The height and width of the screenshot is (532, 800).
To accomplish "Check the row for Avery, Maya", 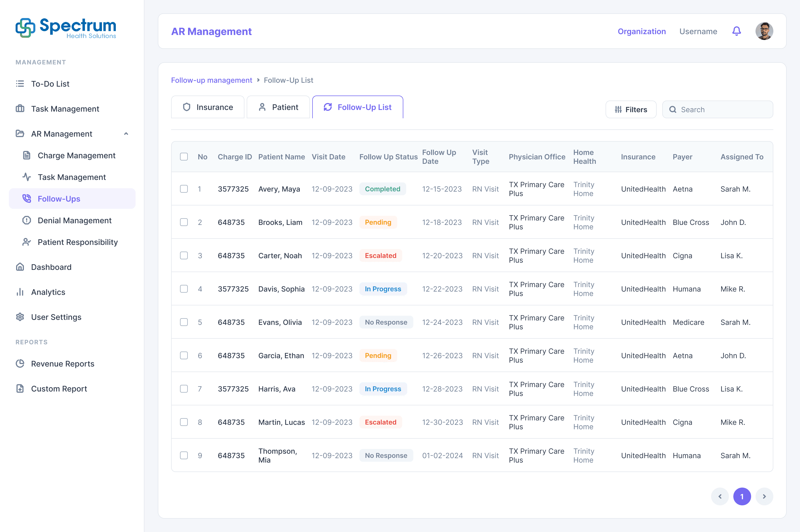I will pos(184,189).
